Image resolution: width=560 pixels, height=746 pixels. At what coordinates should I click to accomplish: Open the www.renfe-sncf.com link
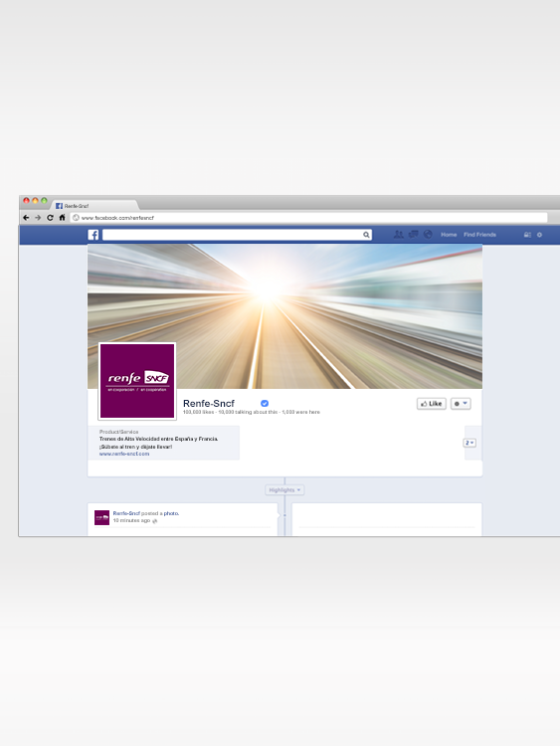(124, 454)
